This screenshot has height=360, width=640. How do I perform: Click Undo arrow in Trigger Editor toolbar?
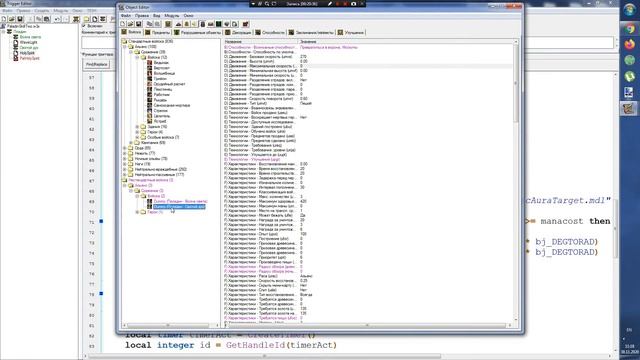(57, 19)
